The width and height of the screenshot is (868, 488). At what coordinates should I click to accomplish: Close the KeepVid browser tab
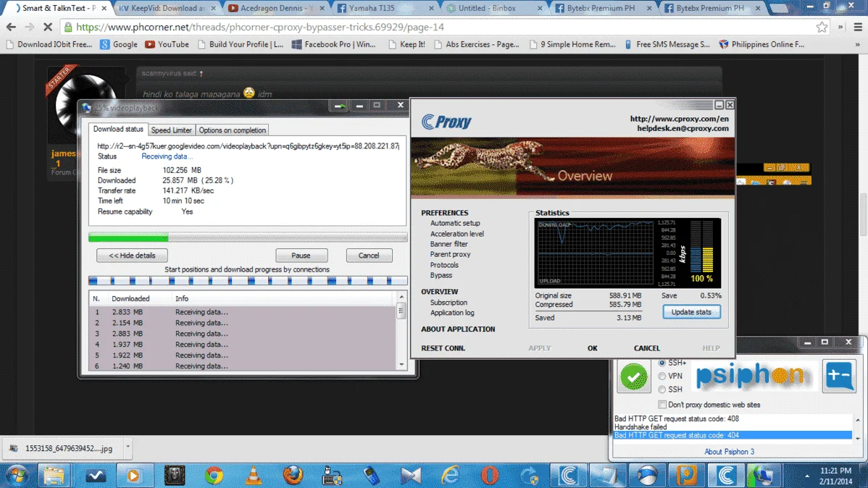pos(213,8)
